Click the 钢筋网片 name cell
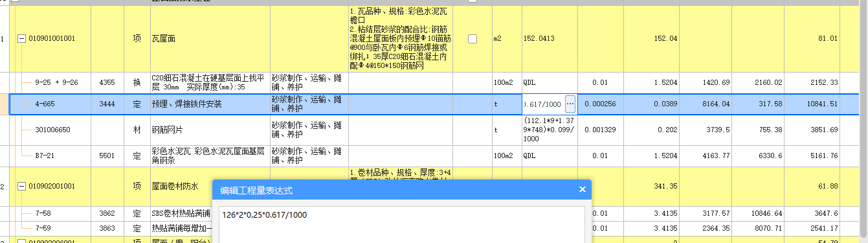 210,130
